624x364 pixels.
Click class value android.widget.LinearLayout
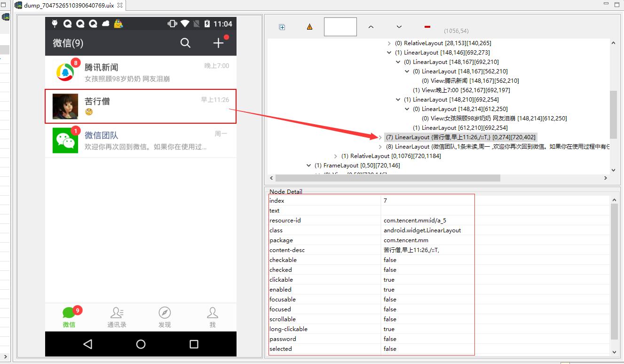422,230
